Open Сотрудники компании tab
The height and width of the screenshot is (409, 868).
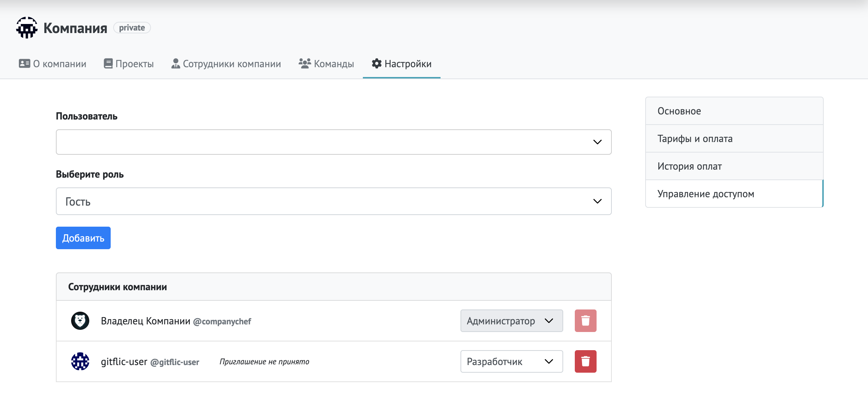226,64
